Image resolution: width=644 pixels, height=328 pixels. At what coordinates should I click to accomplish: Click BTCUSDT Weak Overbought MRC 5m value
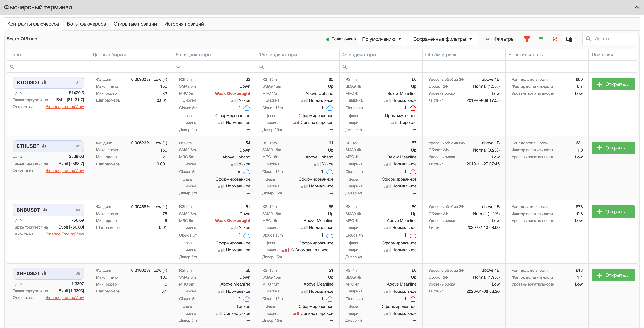pyautogui.click(x=233, y=93)
